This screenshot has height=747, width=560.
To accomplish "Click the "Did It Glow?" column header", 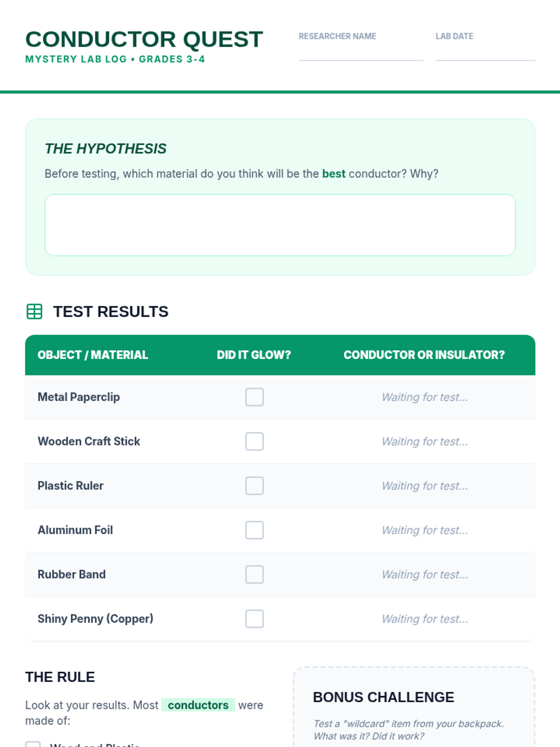I will click(x=254, y=355).
